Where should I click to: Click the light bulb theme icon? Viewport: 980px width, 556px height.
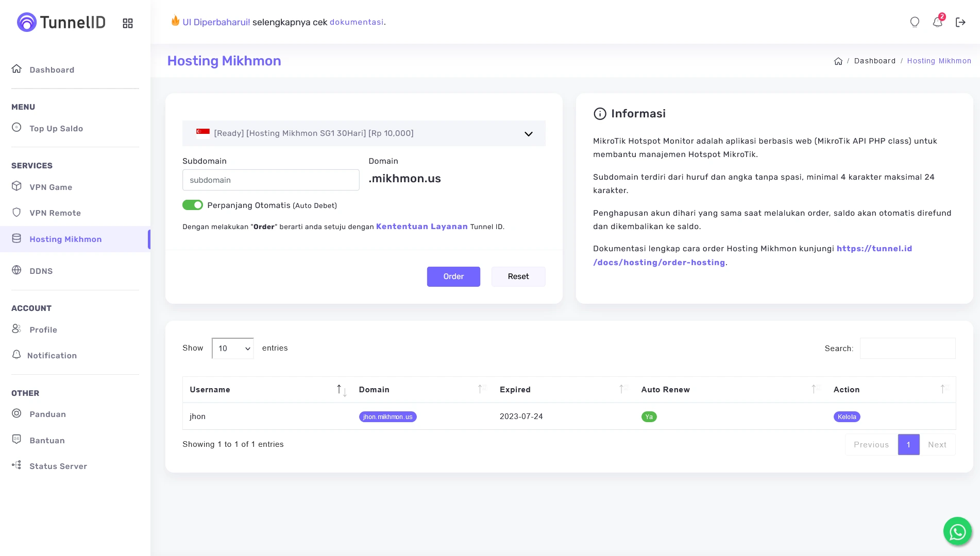(x=915, y=22)
